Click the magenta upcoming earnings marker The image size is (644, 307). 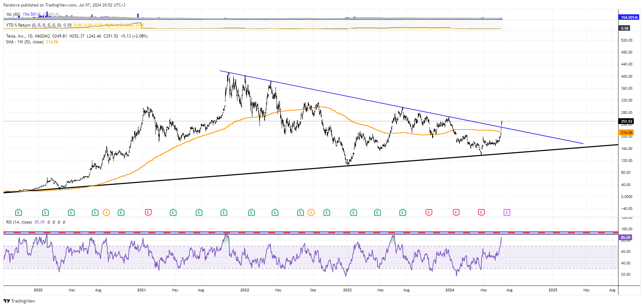pyautogui.click(x=507, y=213)
